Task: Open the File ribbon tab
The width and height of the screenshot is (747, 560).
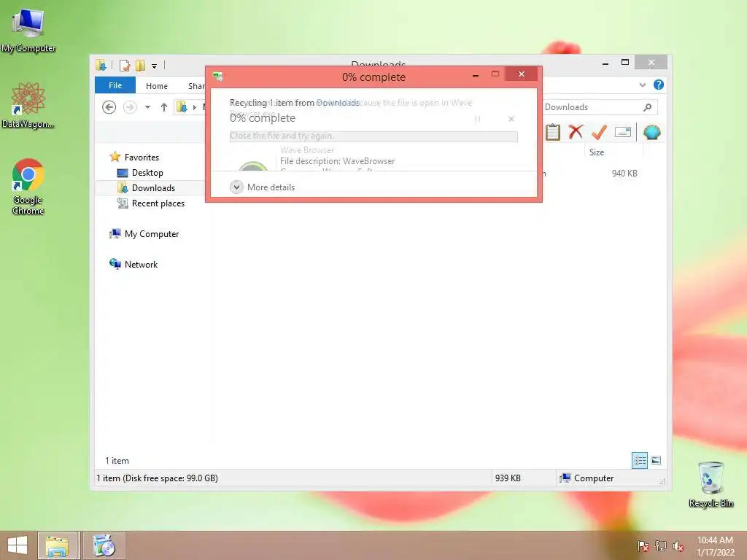Action: pos(115,85)
